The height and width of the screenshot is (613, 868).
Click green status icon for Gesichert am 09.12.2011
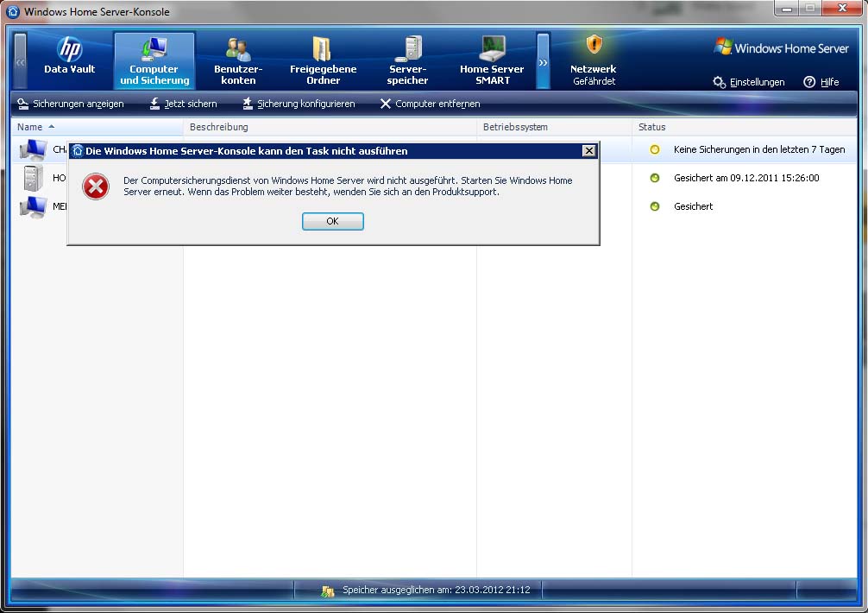point(655,178)
